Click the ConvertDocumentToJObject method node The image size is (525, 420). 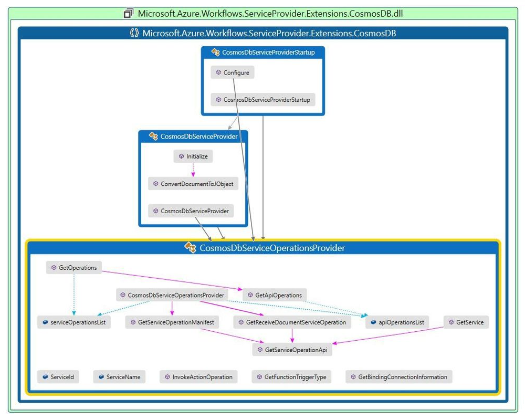[x=193, y=184]
